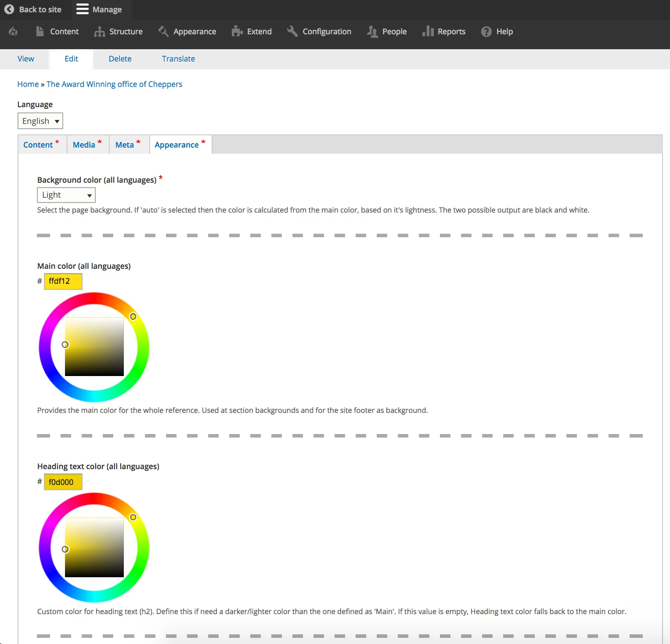Screen dimensions: 670x644
Task: Click the Extend puzzle piece icon
Action: click(x=237, y=31)
